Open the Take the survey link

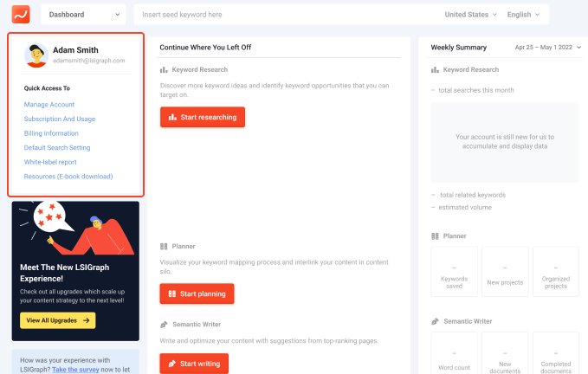point(75,370)
